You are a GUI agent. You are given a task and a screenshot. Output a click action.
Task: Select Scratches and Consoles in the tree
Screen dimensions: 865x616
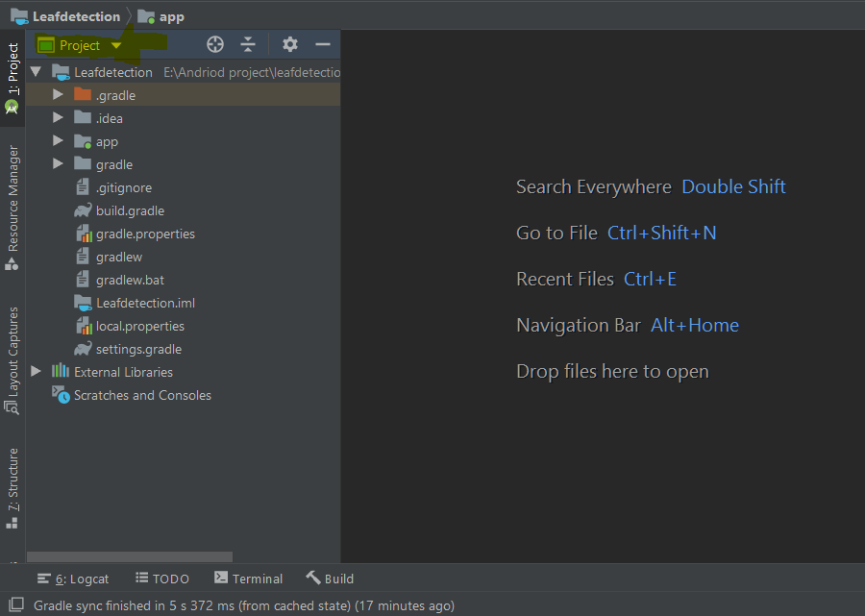(139, 395)
